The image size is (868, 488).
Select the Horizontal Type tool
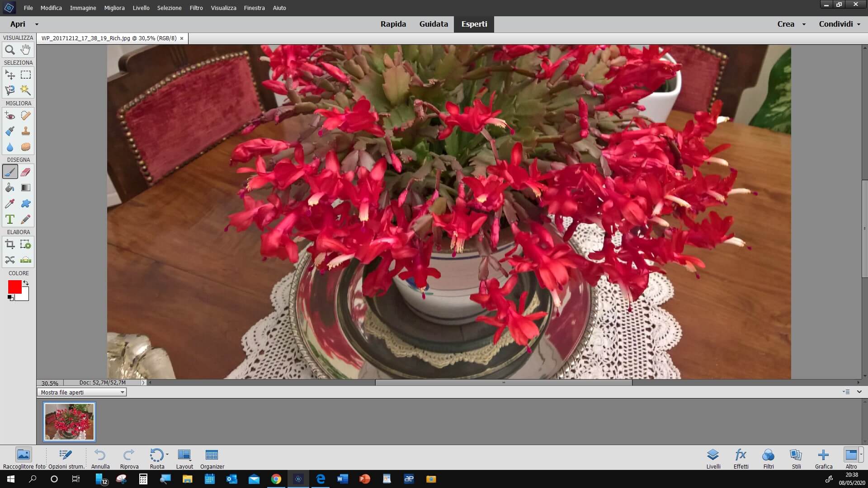point(9,220)
